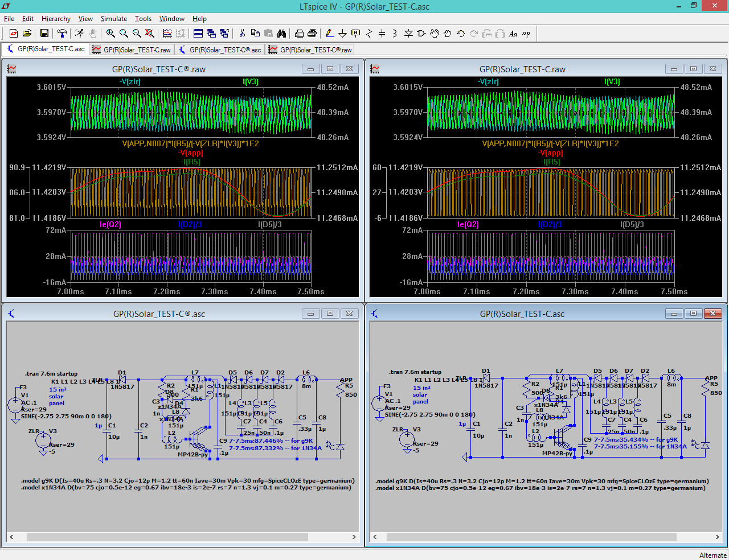Select the Text 'Aa' tool
The width and height of the screenshot is (729, 560).
513,34
